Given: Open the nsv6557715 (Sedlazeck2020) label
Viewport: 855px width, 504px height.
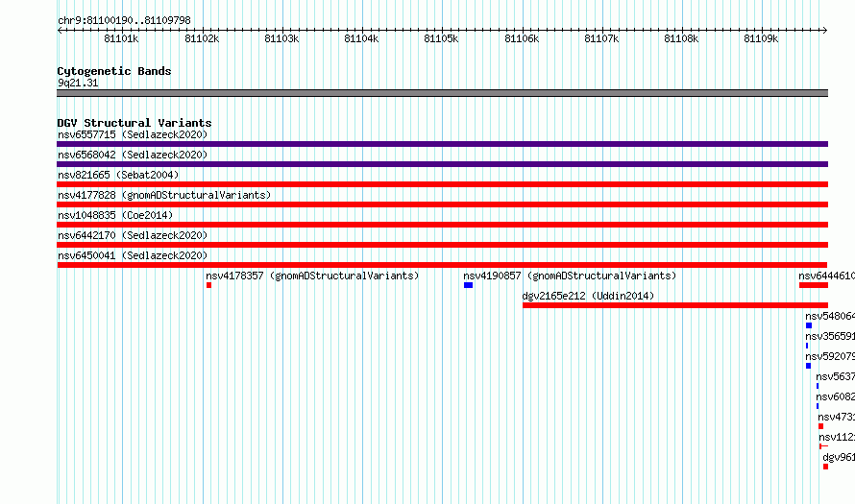Looking at the screenshot, I should tap(133, 134).
